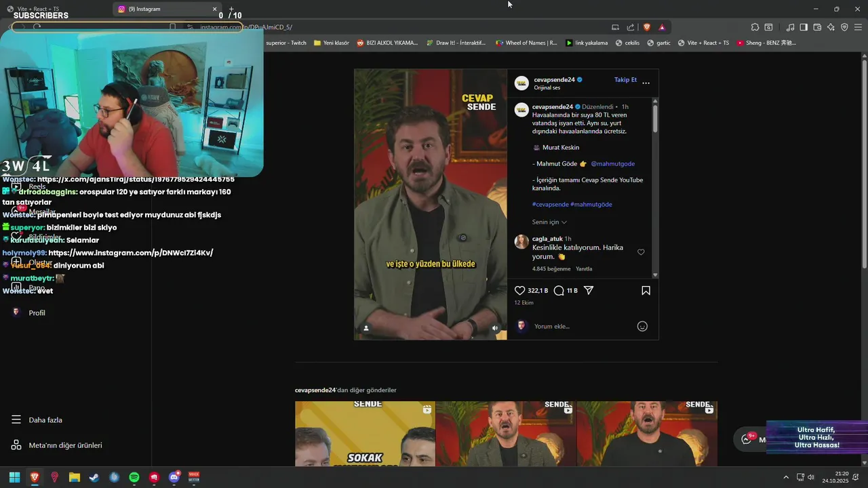Open Discord from the taskbar
Screen dimensions: 868x488
pyautogui.click(x=174, y=477)
